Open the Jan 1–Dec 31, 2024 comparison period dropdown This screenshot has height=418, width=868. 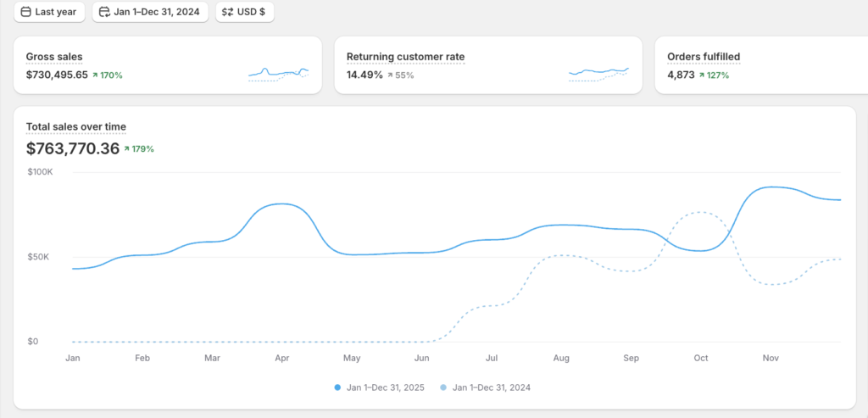(150, 12)
